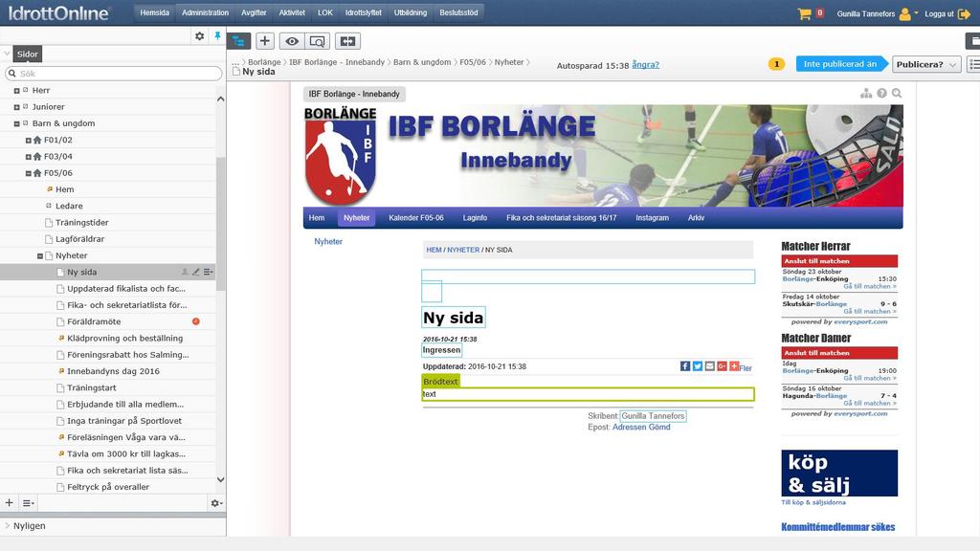The image size is (980, 551).
Task: Expand the F03/04 tree node
Action: [x=28, y=157]
